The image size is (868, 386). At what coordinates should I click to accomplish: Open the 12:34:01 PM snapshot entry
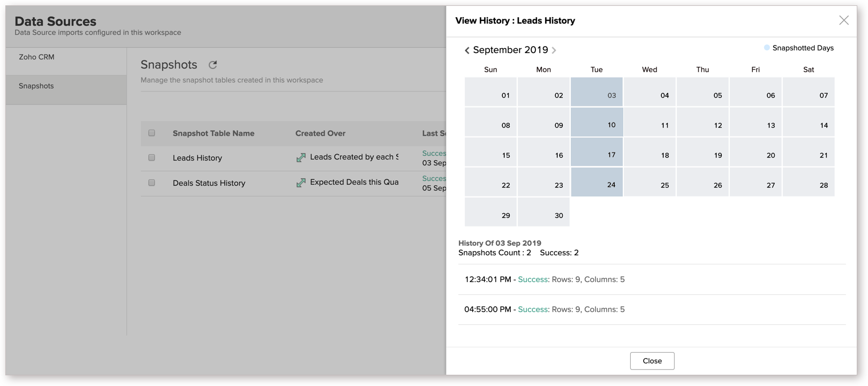(x=544, y=279)
